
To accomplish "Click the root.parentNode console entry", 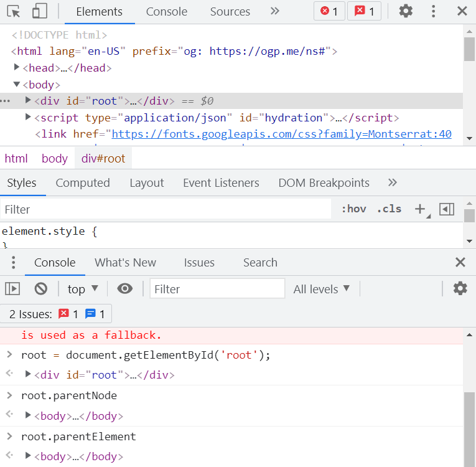I will pyautogui.click(x=69, y=395).
